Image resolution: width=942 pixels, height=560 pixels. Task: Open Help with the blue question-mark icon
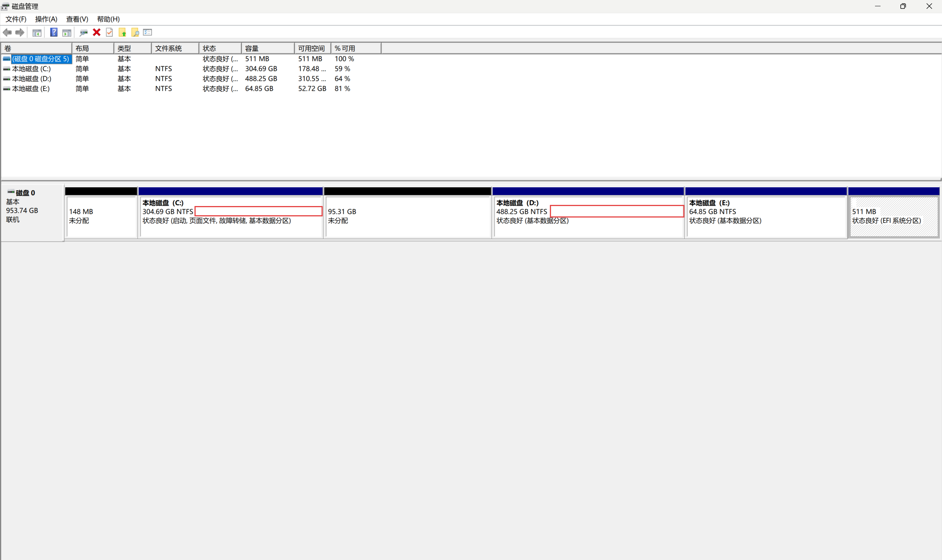[54, 32]
